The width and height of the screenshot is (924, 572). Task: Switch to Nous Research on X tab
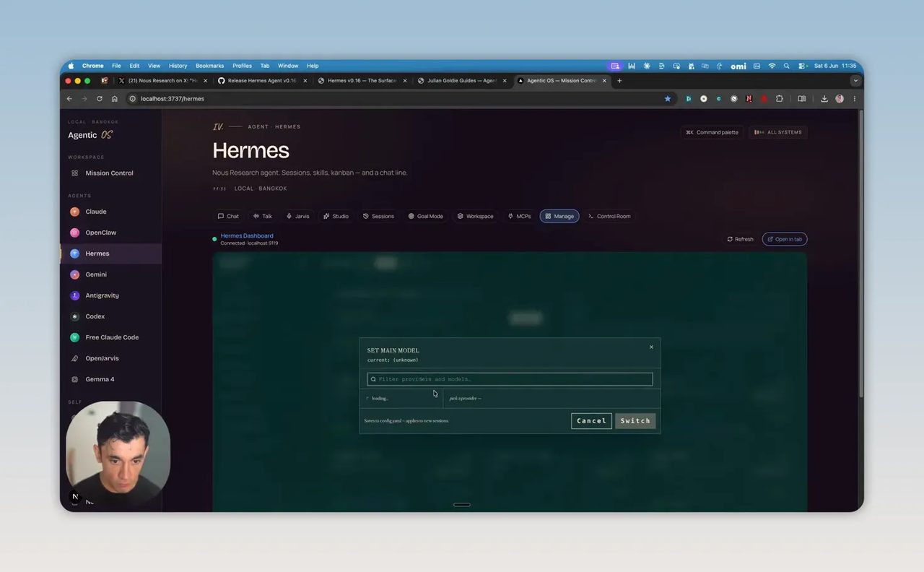click(162, 81)
